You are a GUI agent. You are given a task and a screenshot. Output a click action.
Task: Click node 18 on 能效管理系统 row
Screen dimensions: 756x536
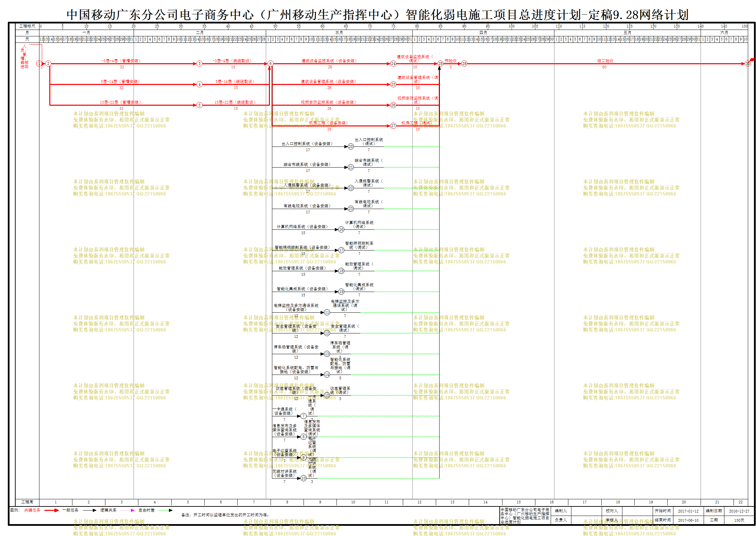pyautogui.click(x=341, y=271)
